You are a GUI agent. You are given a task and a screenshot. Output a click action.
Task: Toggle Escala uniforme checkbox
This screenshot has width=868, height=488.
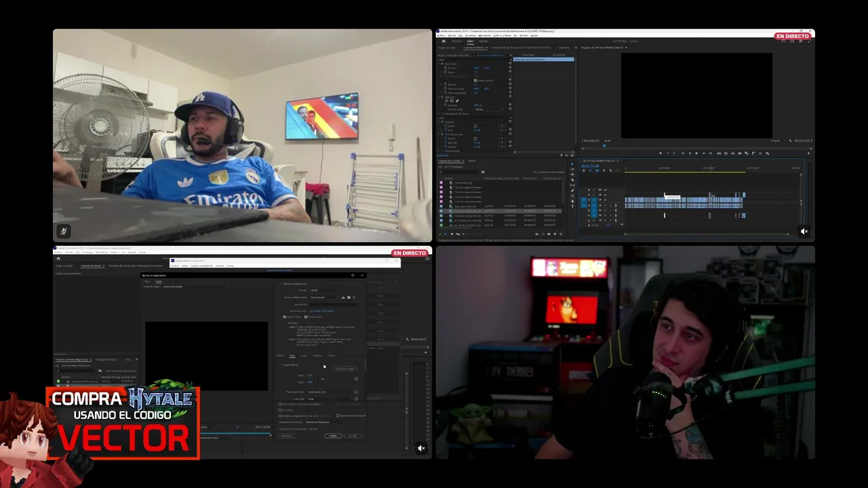[475, 81]
